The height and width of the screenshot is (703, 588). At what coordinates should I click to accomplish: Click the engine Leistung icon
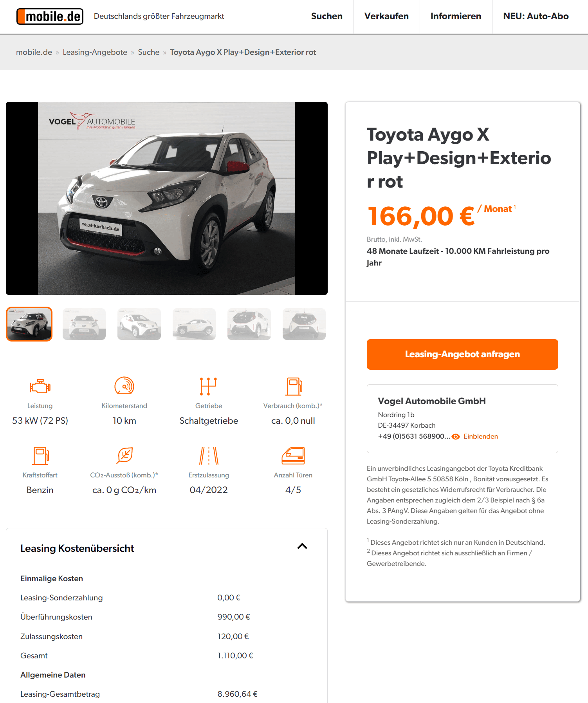pos(40,386)
